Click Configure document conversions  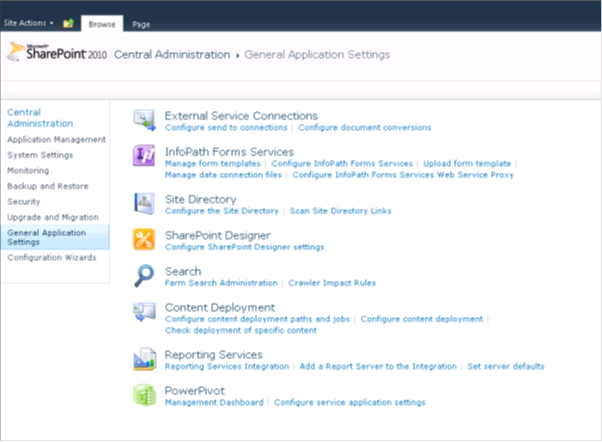click(364, 127)
